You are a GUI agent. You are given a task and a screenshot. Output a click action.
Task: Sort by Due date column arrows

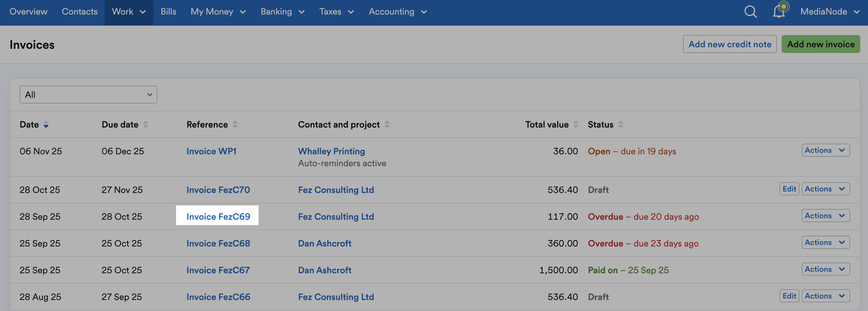(145, 125)
